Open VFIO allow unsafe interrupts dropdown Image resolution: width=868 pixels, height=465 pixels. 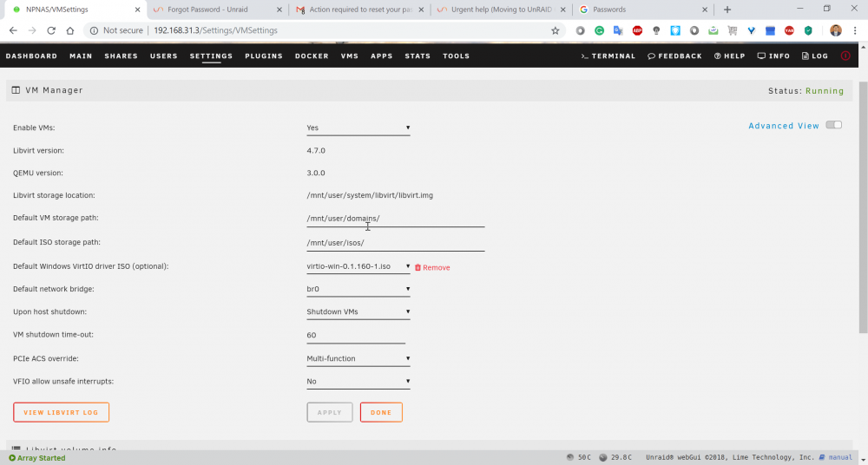[x=358, y=382]
